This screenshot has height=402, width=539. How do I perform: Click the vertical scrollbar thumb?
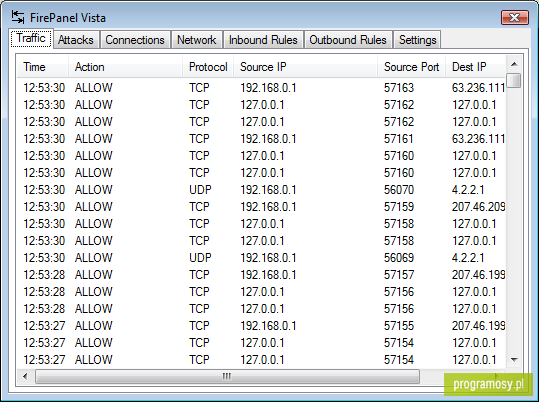tap(514, 81)
